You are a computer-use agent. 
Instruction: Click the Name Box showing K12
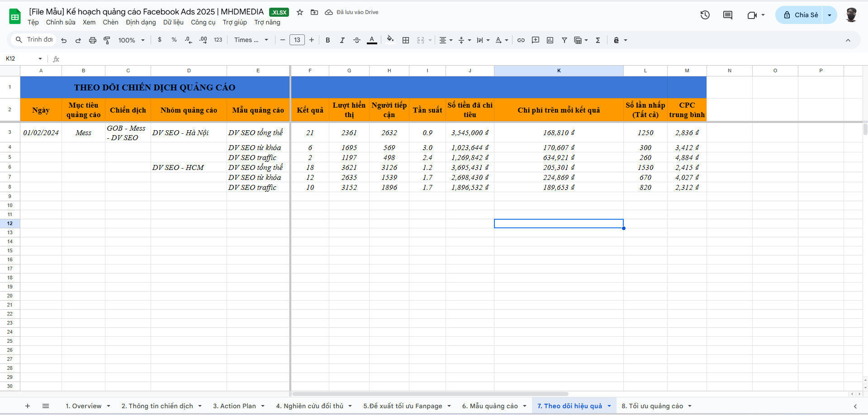coord(24,59)
